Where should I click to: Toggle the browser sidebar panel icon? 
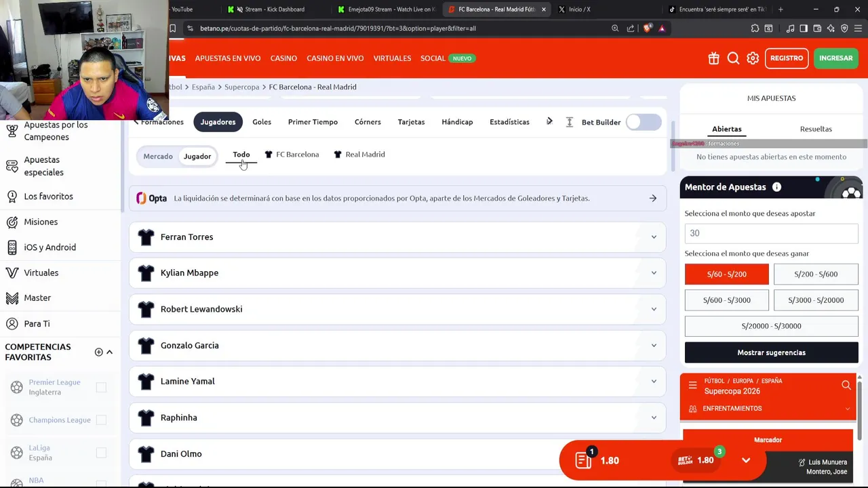pos(804,28)
